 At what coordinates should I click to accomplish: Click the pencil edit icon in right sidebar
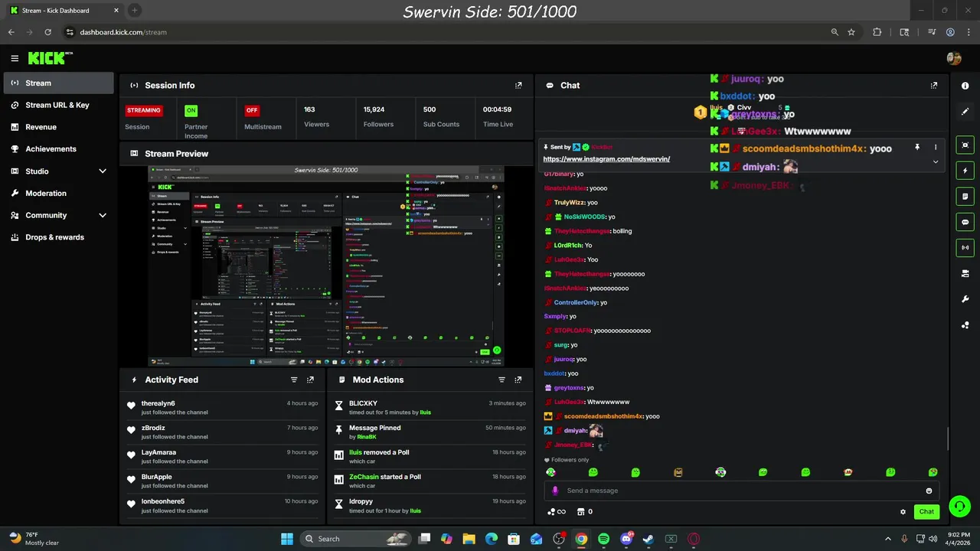point(965,112)
